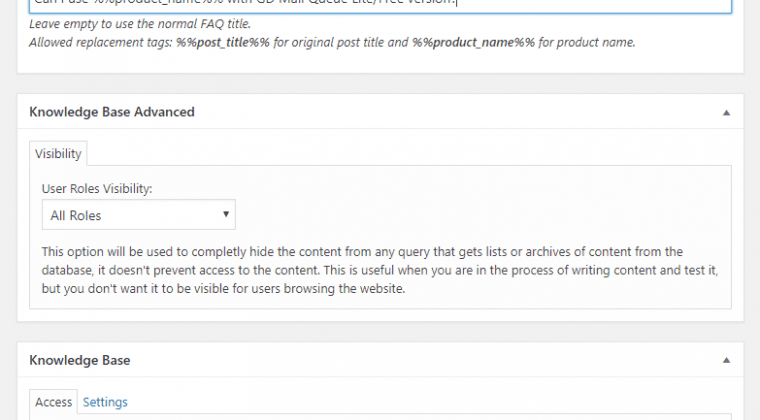Click the 'Leave empty to use' hint
This screenshot has height=420, width=760.
coord(140,24)
